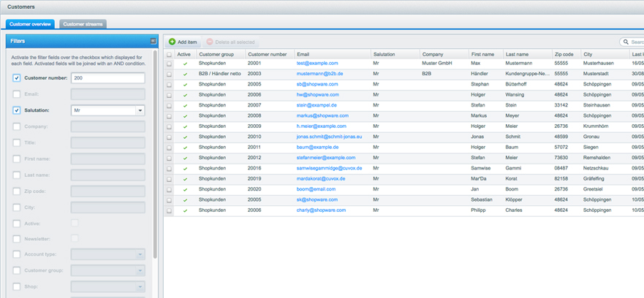Viewport: 644px width, 298px height.
Task: Switch to the Customer streams tab
Action: tap(83, 24)
